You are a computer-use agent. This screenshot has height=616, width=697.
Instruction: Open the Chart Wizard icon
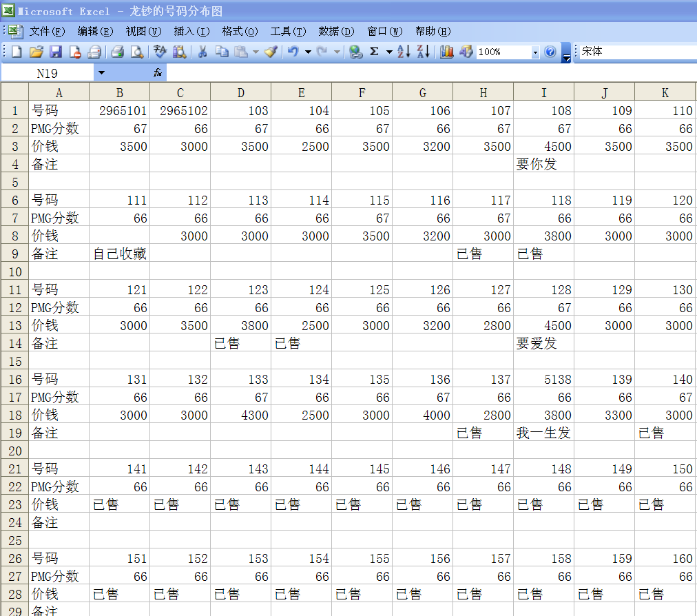pos(447,52)
